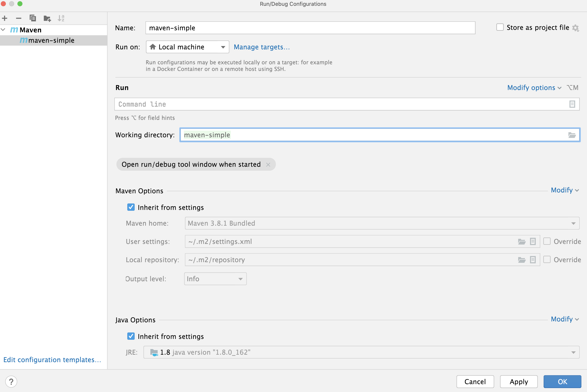The image size is (587, 392).
Task: Click Manage targets hyperlink
Action: pos(261,47)
